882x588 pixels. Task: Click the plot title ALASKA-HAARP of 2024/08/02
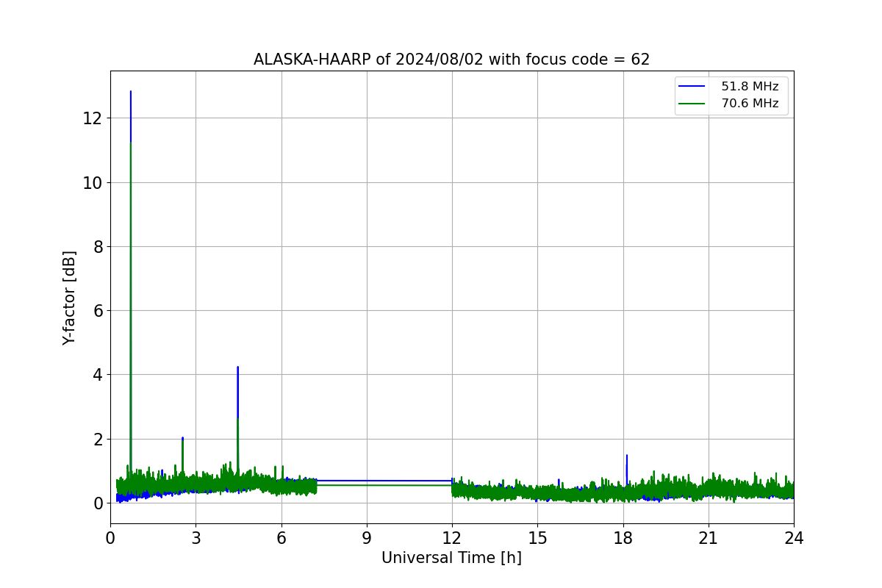point(451,60)
